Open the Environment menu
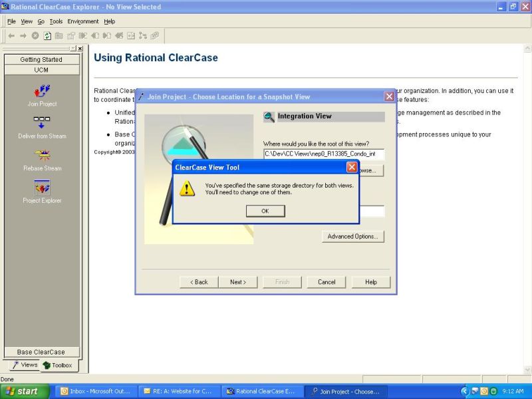The image size is (532, 399). (82, 21)
